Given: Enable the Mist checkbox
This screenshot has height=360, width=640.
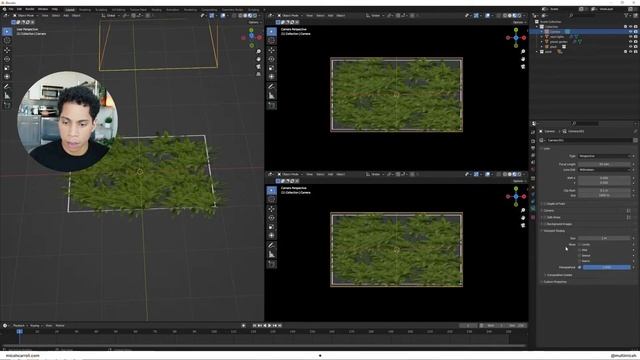Looking at the screenshot, I should click(580, 250).
